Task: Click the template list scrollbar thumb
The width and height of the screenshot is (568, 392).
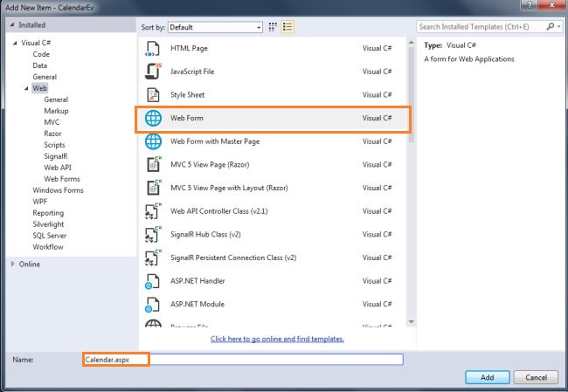Action: pyautogui.click(x=412, y=95)
